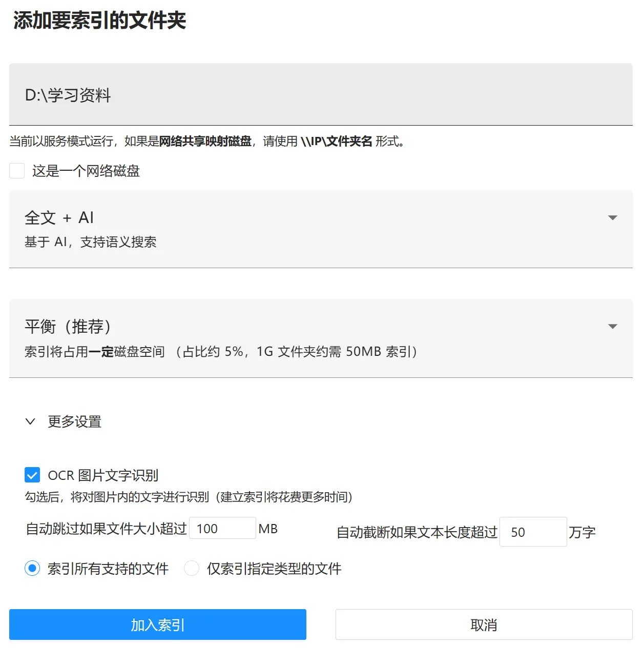
Task: Select the 索引所有支持的文件 radio button
Action: click(32, 568)
